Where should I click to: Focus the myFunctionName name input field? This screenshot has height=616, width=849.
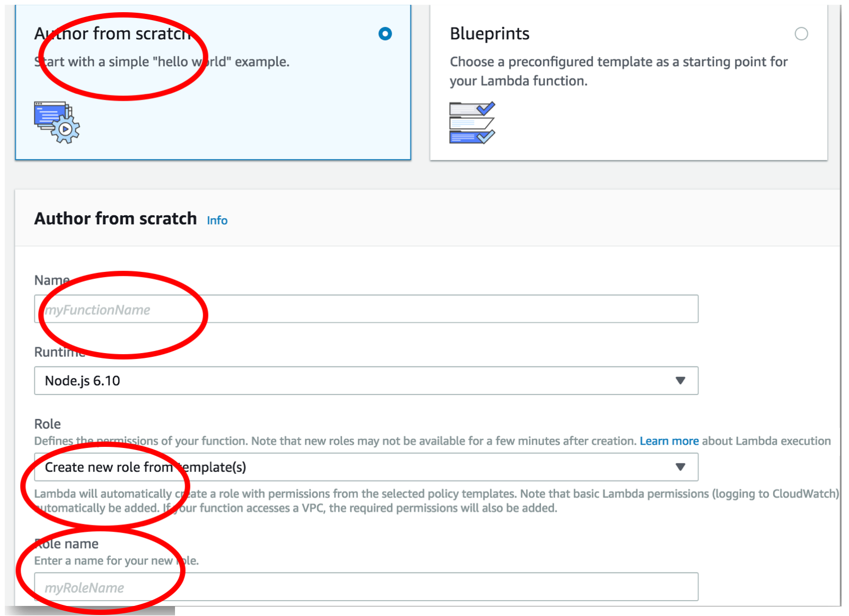366,309
